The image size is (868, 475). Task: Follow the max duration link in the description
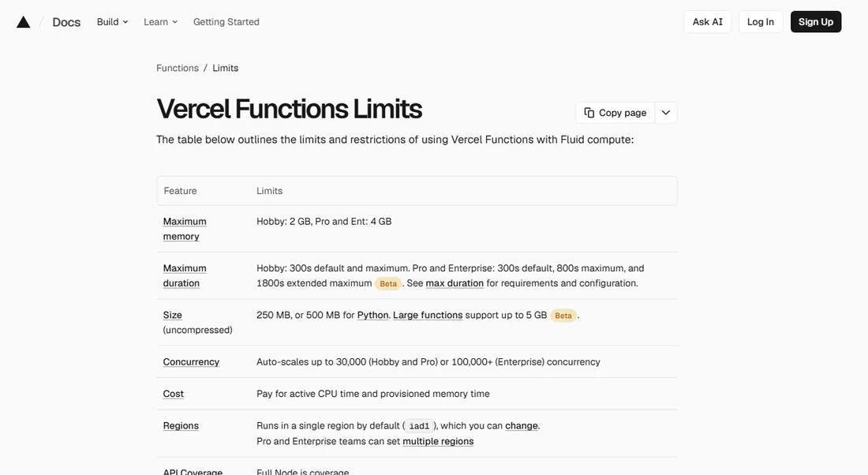click(x=455, y=283)
